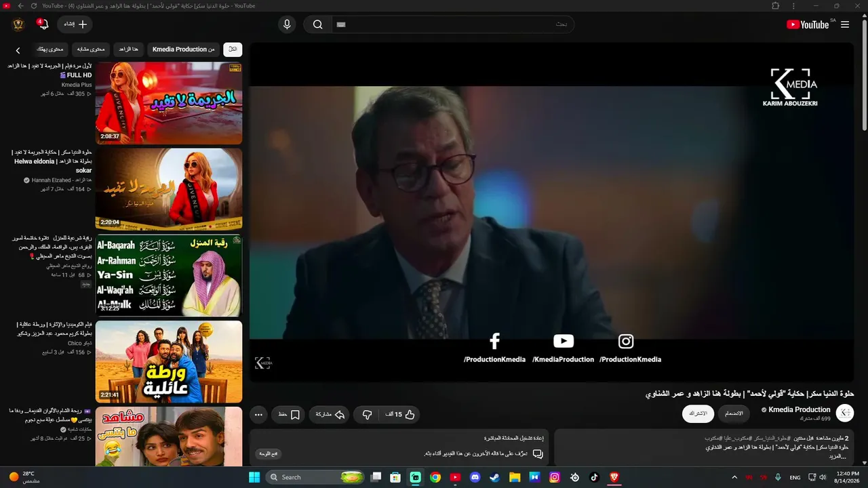This screenshot has width=868, height=488.
Task: Open the YouTube notifications bell
Action: pos(43,24)
